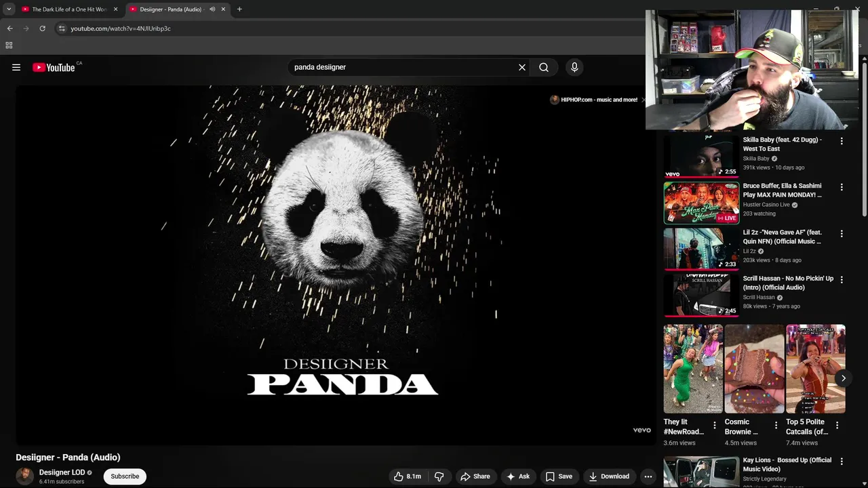Screen dimensions: 868x488
Task: Click the HIPHOP.com info card
Action: pos(594,100)
